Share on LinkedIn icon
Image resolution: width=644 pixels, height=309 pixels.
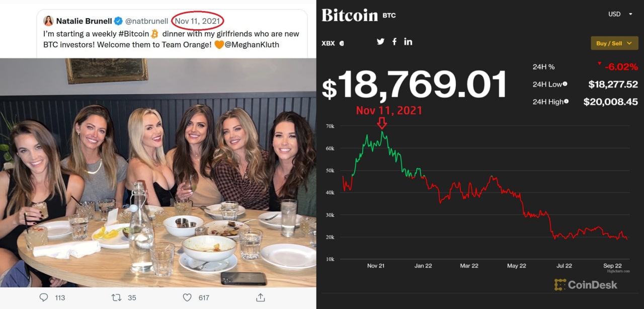(408, 42)
